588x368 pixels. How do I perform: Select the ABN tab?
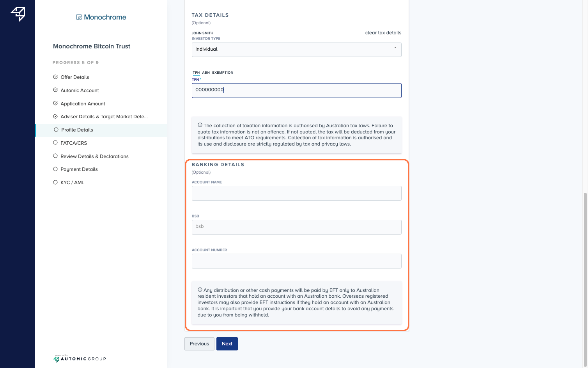coord(206,73)
